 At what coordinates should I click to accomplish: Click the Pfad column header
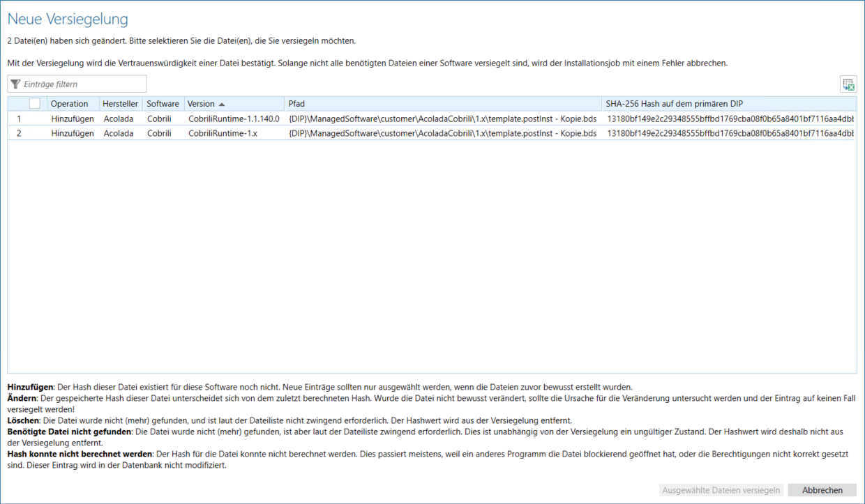click(296, 104)
